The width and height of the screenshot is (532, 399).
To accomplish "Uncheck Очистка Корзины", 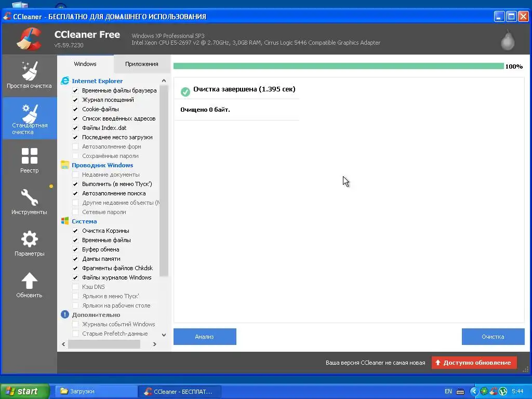I will tap(75, 231).
